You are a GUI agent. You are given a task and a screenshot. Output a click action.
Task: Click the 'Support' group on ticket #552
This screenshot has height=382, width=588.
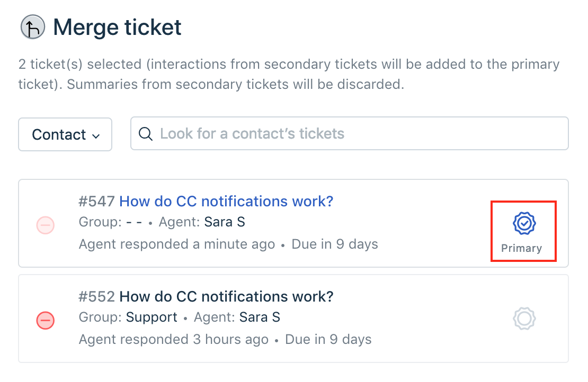click(152, 317)
